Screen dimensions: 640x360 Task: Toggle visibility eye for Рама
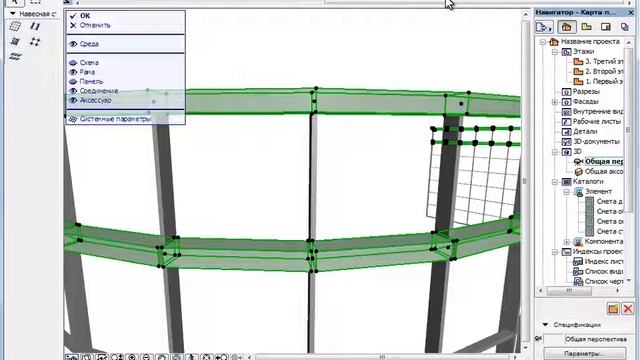pos(73,72)
